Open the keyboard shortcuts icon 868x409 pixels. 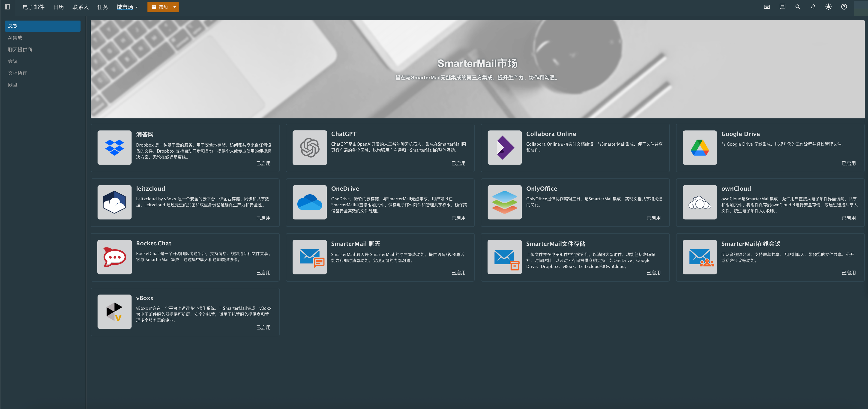click(766, 7)
